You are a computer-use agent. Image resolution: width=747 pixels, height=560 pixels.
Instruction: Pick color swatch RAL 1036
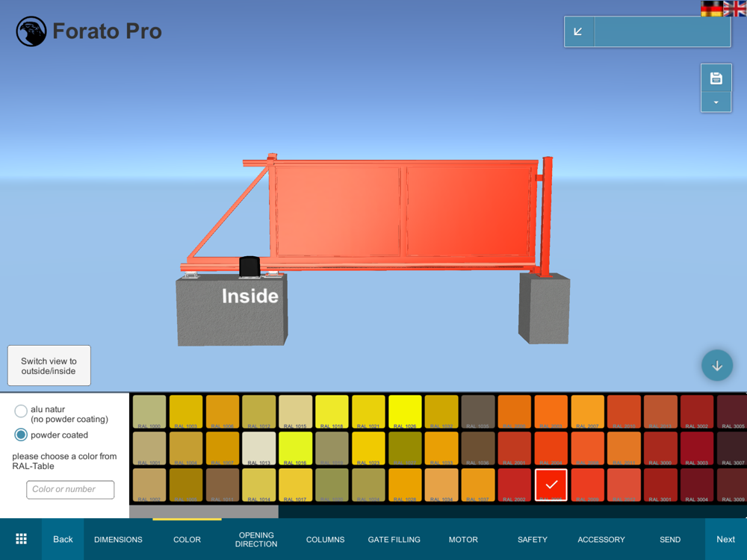(x=478, y=448)
